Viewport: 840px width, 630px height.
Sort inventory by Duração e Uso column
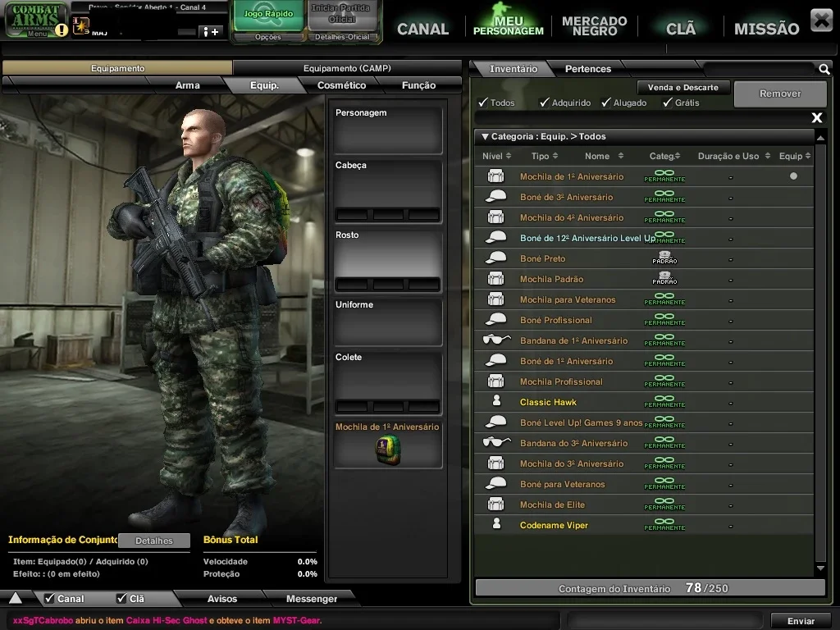(733, 156)
